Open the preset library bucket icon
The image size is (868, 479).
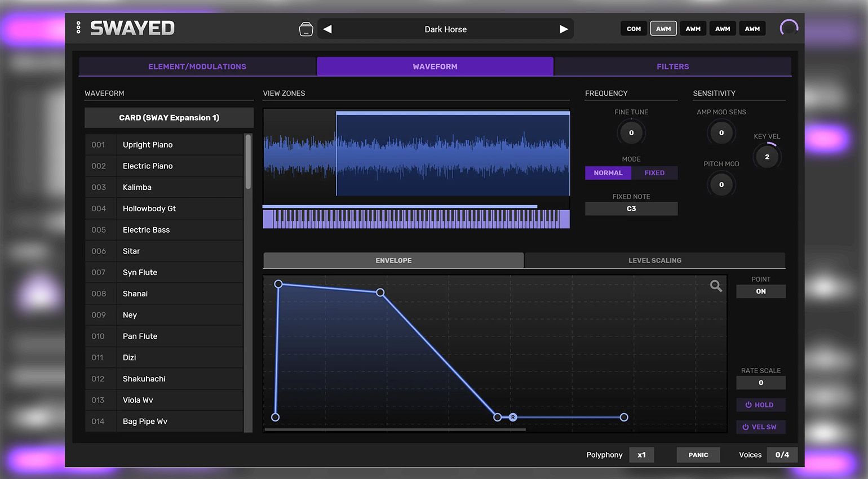tap(306, 29)
